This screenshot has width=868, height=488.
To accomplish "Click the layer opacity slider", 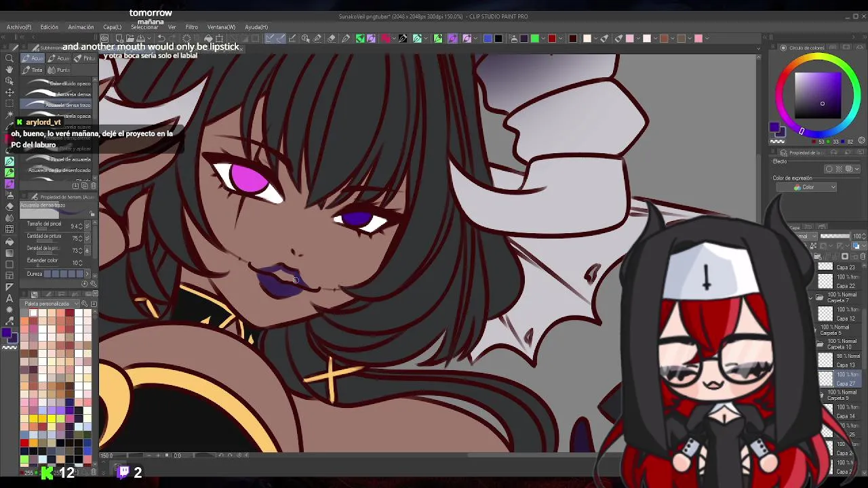I will click(835, 237).
